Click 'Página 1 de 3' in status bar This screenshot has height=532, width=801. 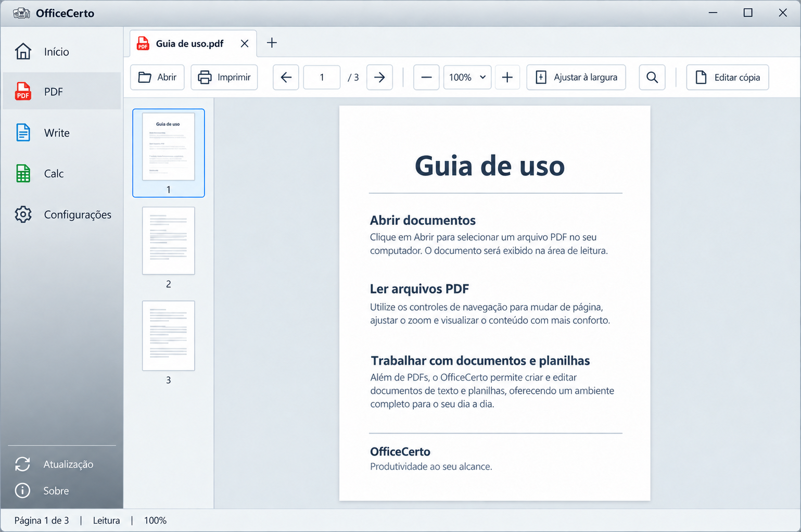(42, 520)
